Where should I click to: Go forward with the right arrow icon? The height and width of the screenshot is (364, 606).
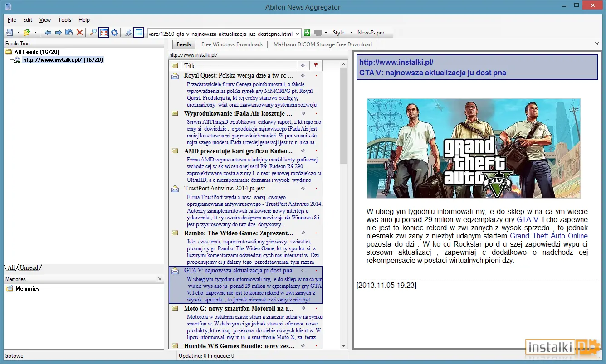click(x=59, y=33)
